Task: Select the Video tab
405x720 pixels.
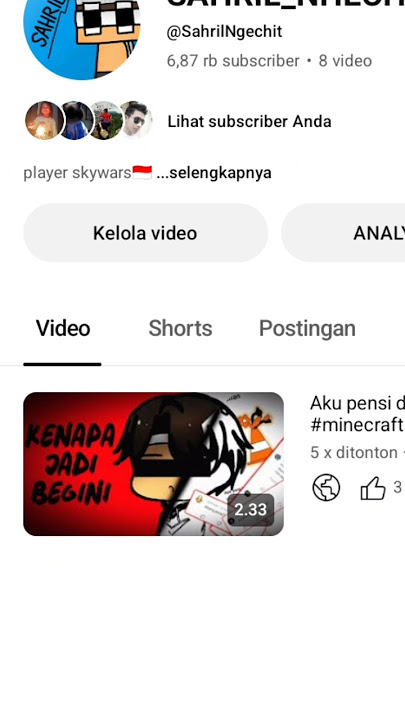Action: point(63,328)
